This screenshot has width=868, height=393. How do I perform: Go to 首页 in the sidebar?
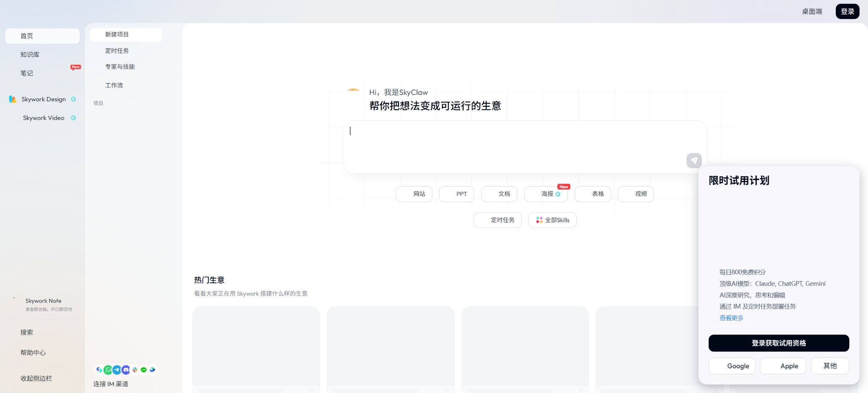tap(42, 36)
